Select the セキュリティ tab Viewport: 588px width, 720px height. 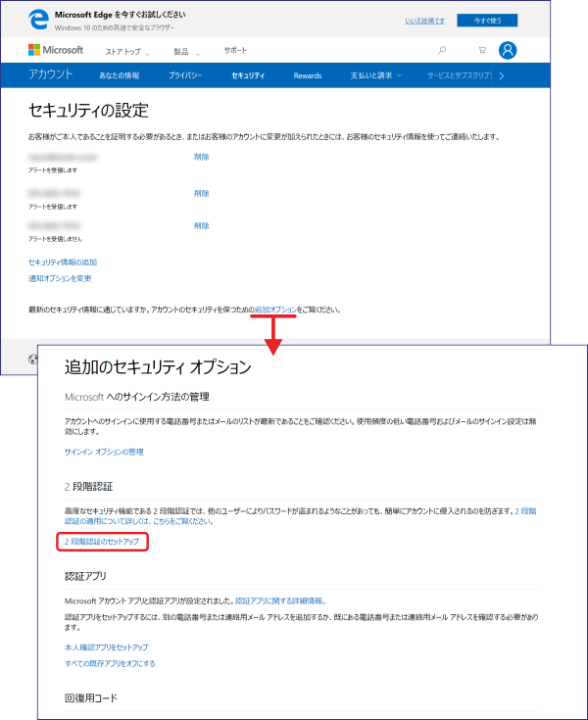click(x=248, y=75)
